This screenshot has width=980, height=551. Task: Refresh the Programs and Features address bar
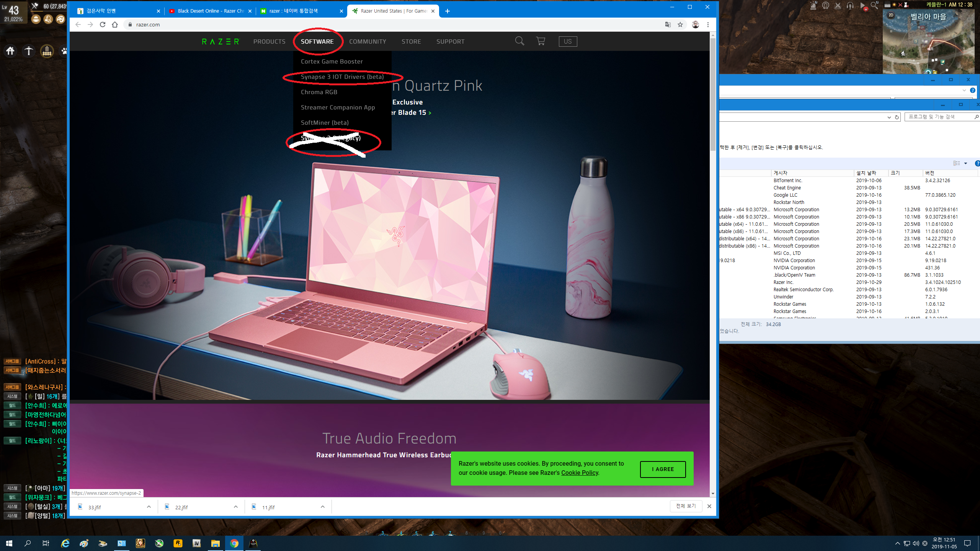tap(897, 117)
